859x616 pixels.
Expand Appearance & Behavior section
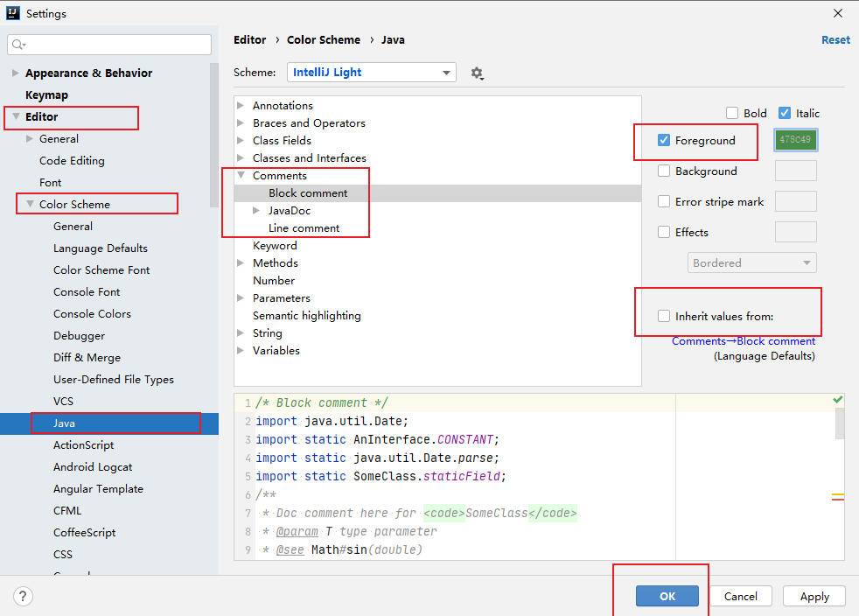pyautogui.click(x=16, y=73)
